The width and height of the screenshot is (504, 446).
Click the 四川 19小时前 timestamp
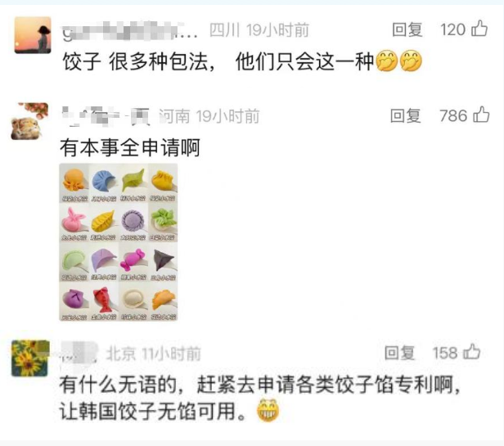pos(259,30)
